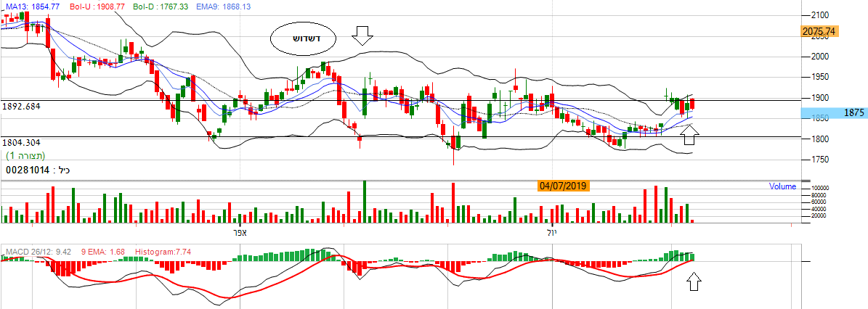This screenshot has height=309, width=868.
Task: Click the Histogram 7.74 label
Action: [x=163, y=252]
